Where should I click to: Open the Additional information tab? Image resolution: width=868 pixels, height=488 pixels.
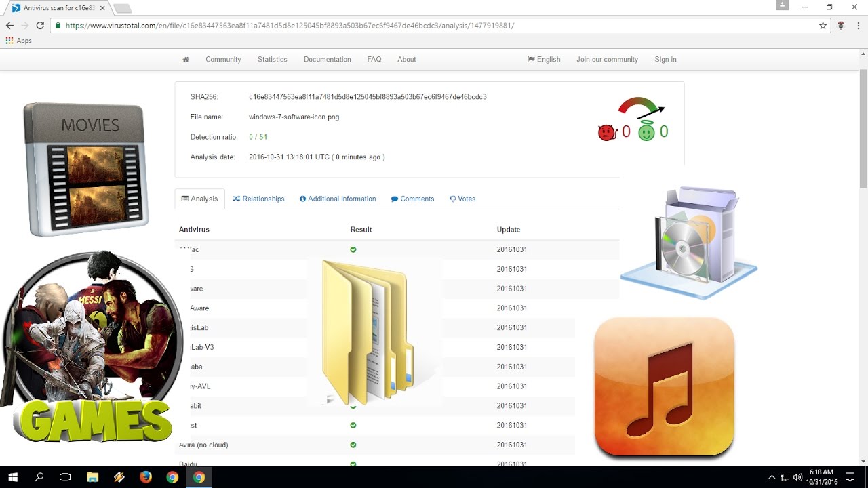pos(338,199)
